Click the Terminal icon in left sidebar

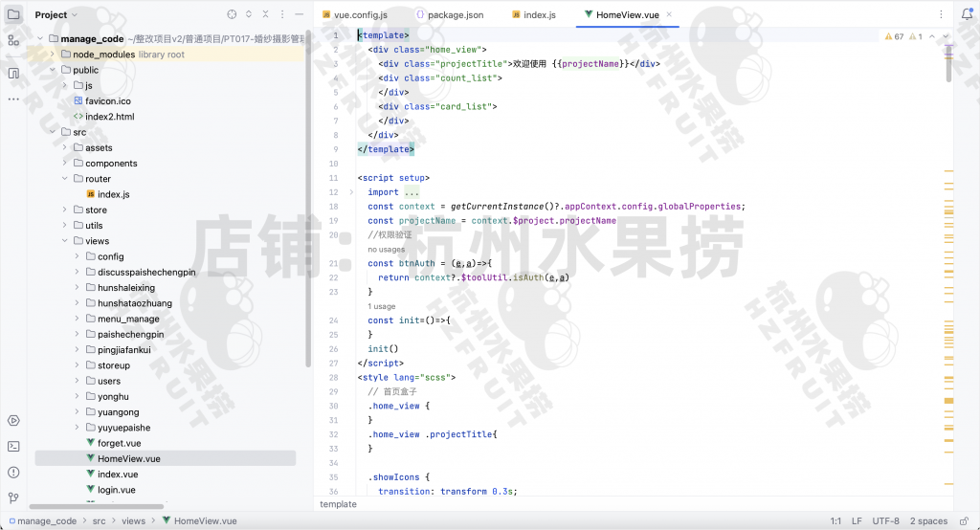click(13, 446)
